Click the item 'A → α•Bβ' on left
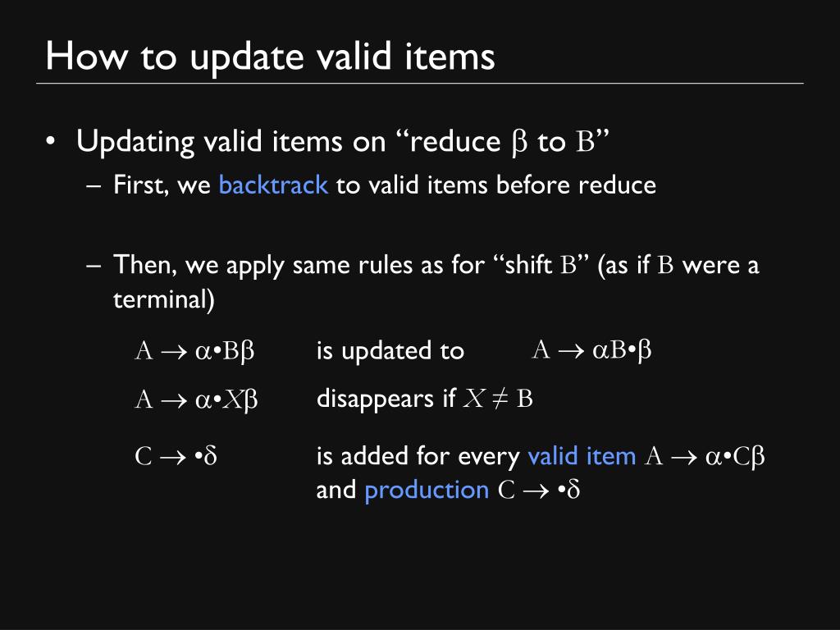This screenshot has height=630, width=840. (194, 351)
